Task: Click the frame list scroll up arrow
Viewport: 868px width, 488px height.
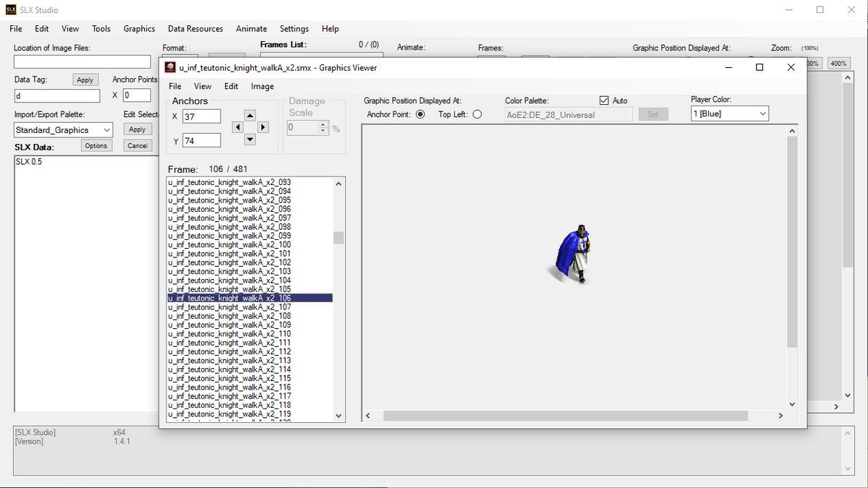Action: (339, 184)
